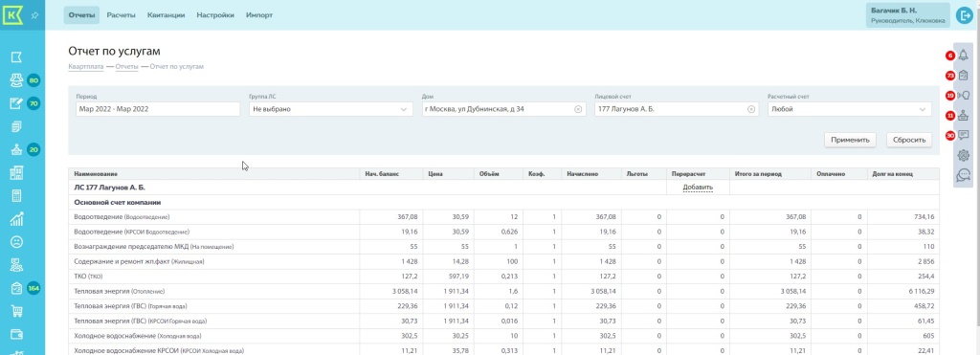The width and height of the screenshot is (980, 355).
Task: Open the sad face icon in sidebar
Action: (17, 242)
